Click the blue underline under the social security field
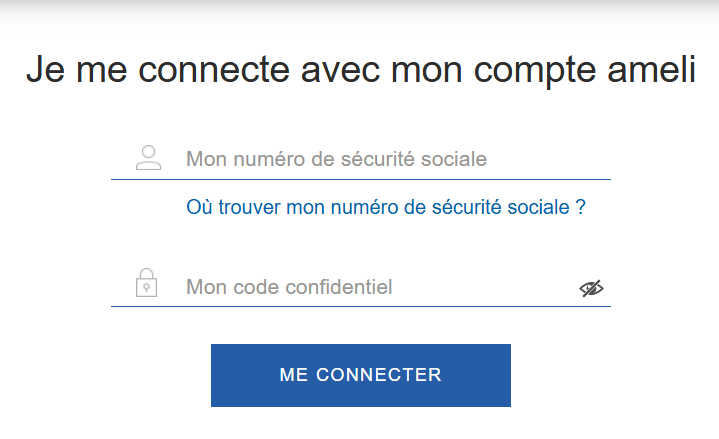719x439 pixels. coord(360,179)
